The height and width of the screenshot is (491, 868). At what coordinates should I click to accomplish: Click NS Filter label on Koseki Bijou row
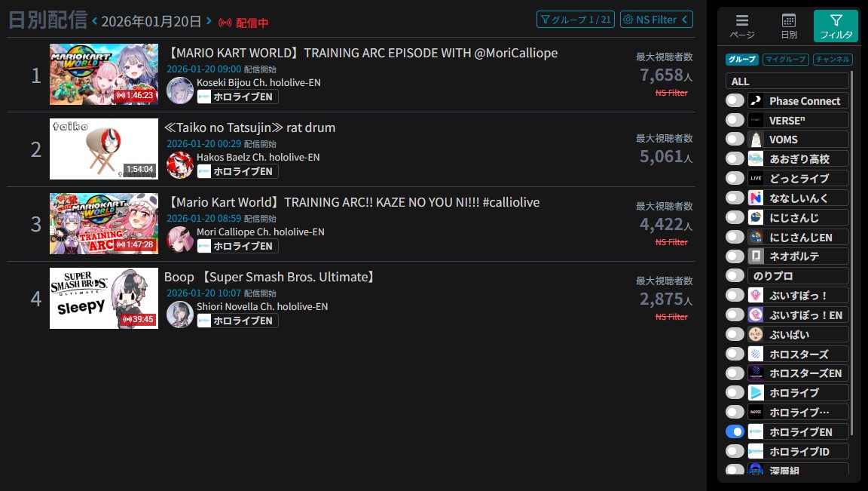(x=671, y=93)
